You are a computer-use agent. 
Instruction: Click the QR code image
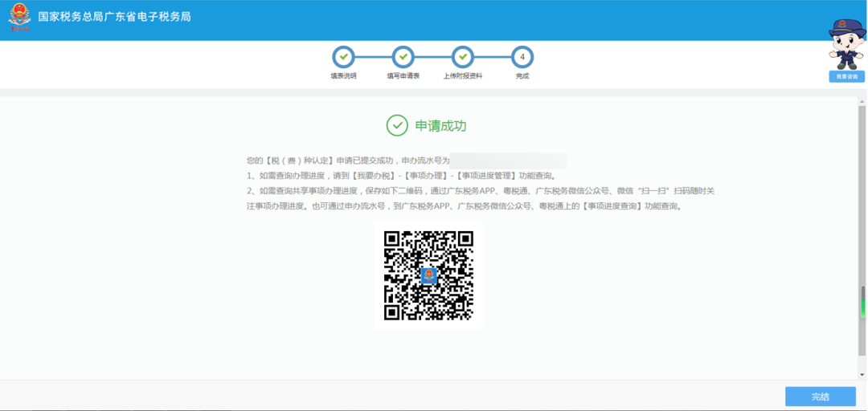(x=428, y=275)
